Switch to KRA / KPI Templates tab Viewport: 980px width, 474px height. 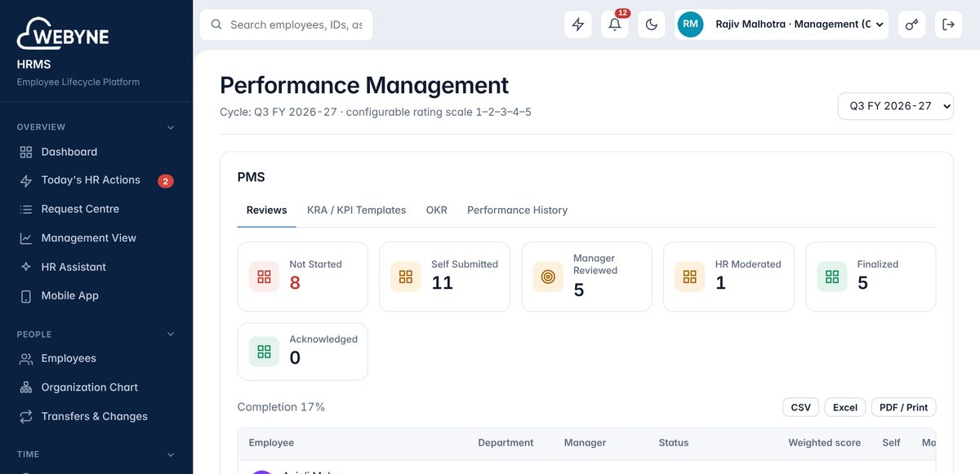356,210
